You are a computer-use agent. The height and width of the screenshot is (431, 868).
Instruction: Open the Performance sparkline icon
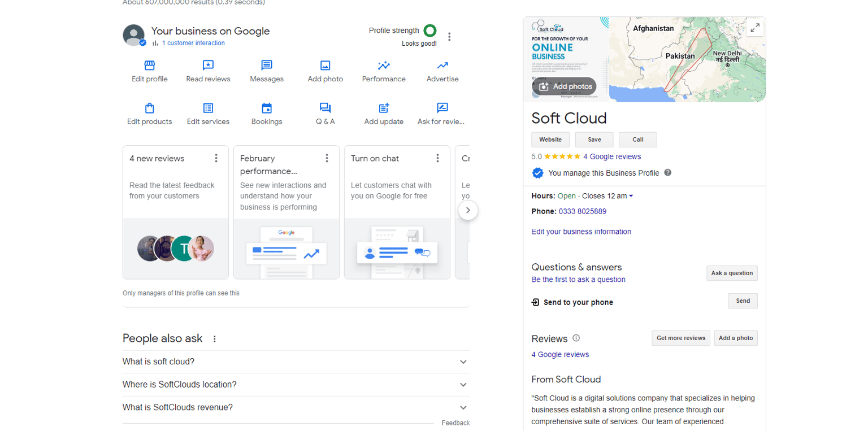[384, 66]
